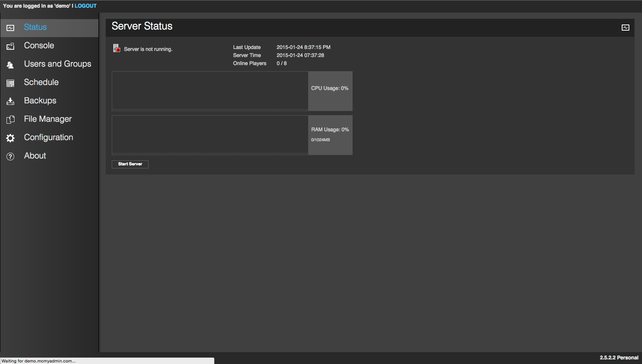Click the graph icon on Server Status header

[x=626, y=27]
